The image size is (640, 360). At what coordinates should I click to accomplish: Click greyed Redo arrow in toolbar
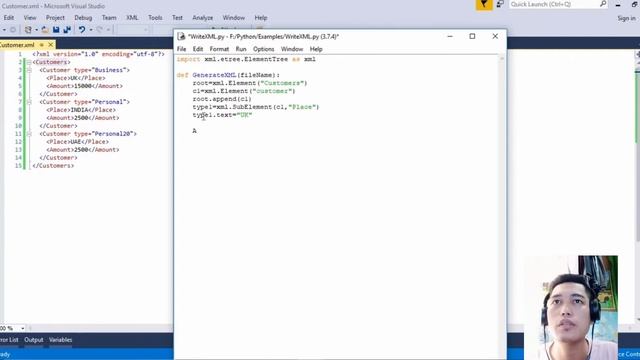point(100,30)
